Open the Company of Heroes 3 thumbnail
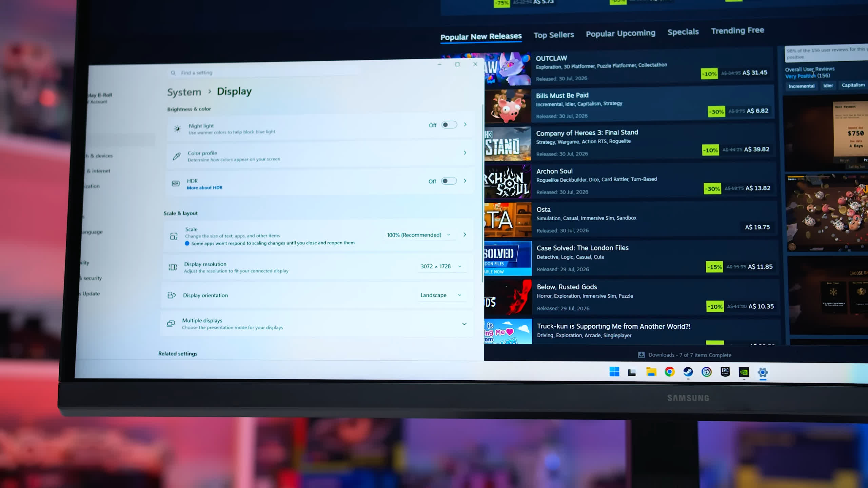The height and width of the screenshot is (488, 868). click(508, 144)
